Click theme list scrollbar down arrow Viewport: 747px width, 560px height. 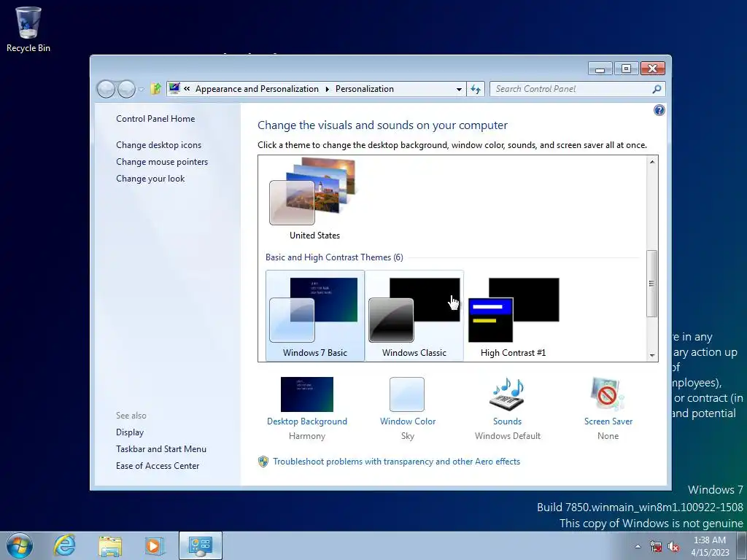point(652,356)
